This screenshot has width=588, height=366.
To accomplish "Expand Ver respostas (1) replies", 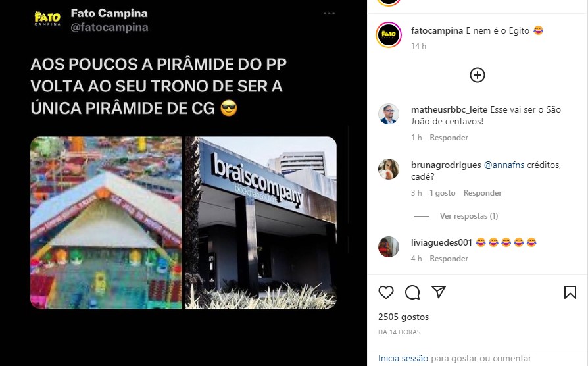I will point(469,216).
